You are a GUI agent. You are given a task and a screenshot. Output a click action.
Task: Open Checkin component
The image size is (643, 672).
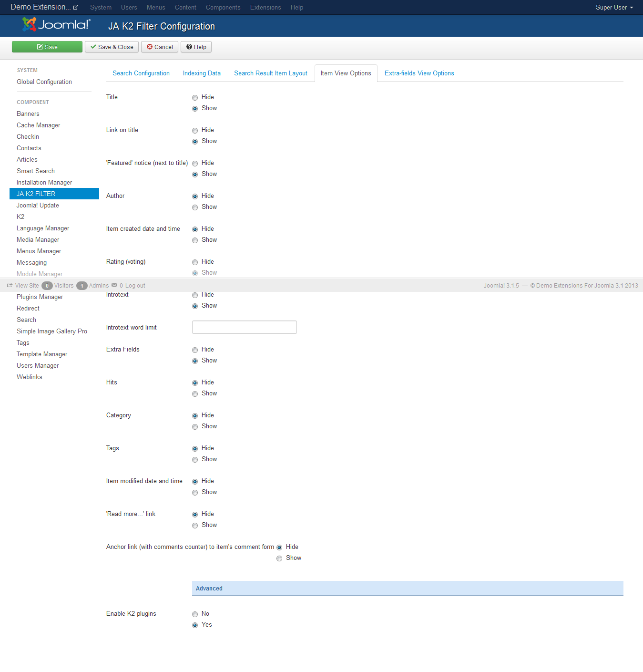point(28,137)
